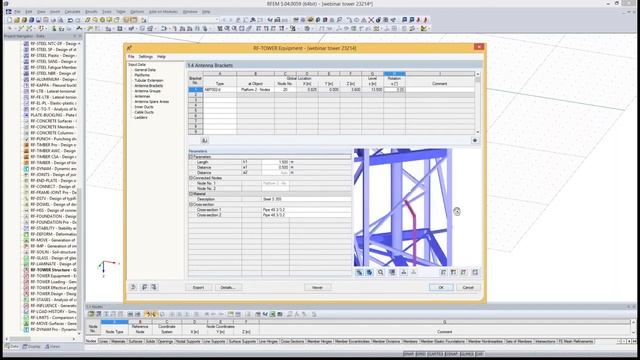This screenshot has height=360, width=640.
Task: Click the Viewer button
Action: coord(317,287)
